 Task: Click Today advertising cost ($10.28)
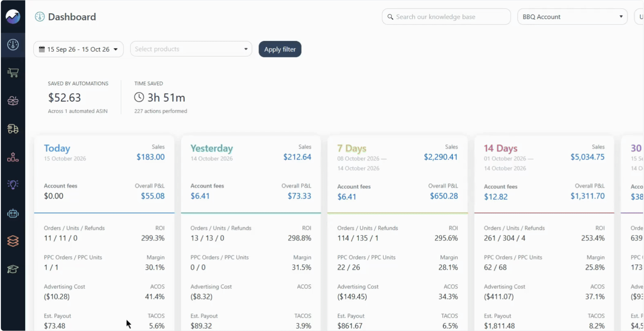pyautogui.click(x=57, y=297)
